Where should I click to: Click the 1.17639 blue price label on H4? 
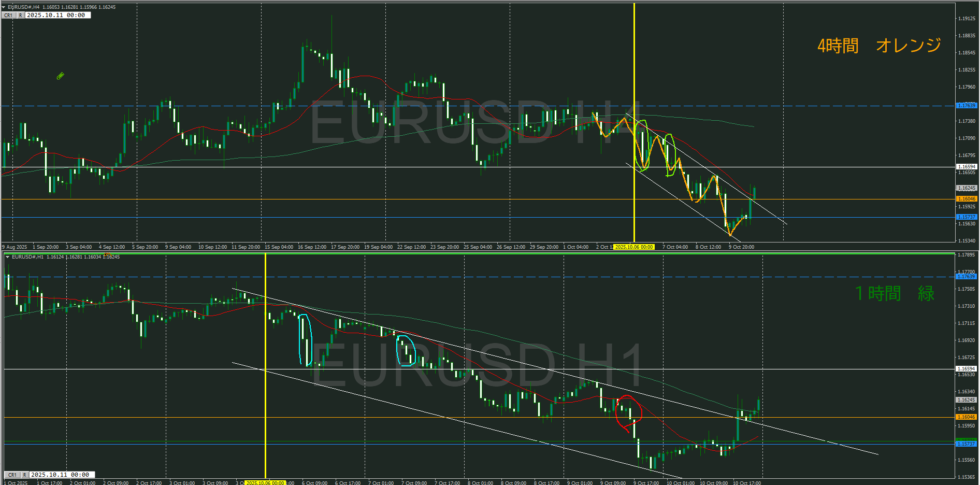pos(966,106)
